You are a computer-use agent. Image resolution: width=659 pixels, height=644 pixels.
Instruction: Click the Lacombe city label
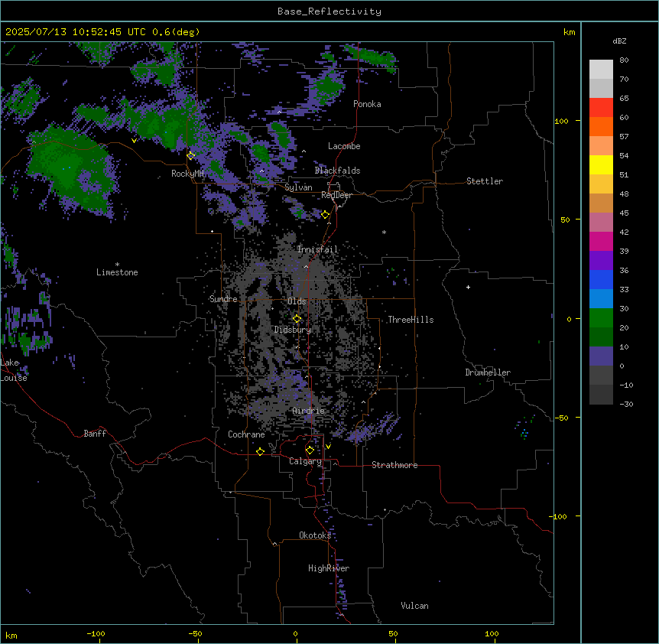[x=344, y=146]
